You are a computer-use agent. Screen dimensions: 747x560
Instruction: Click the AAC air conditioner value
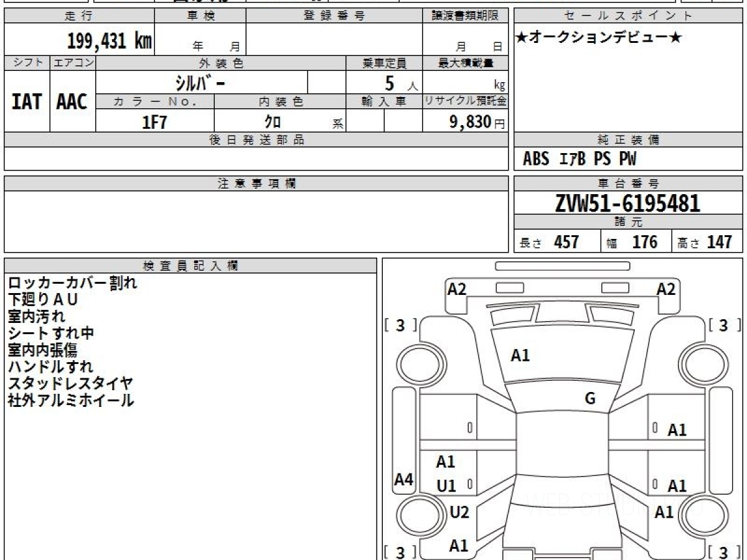coord(72,101)
